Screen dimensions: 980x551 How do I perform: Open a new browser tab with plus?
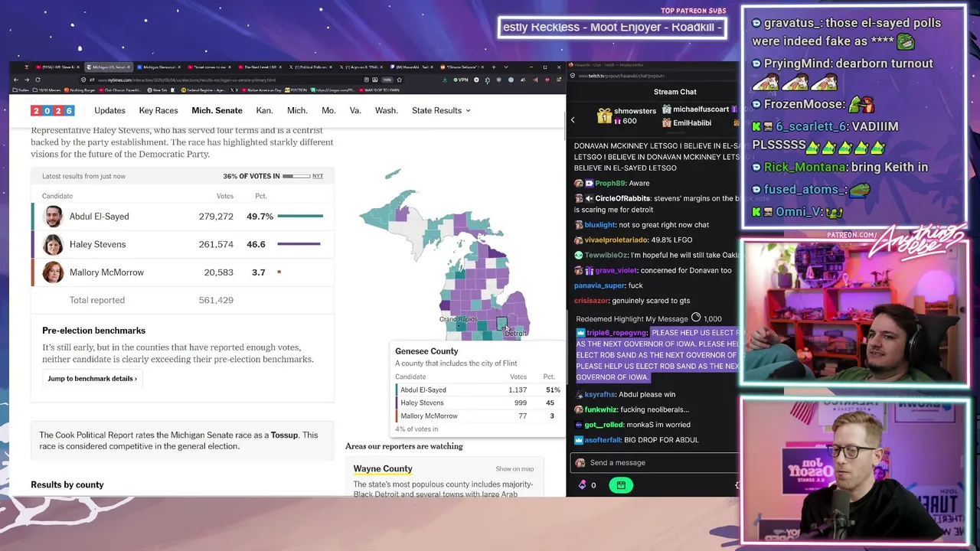495,67
